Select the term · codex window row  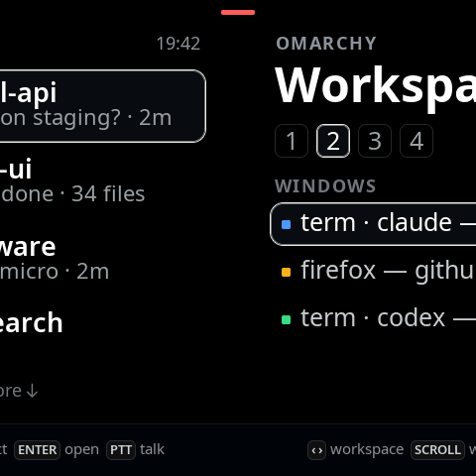[x=373, y=318]
